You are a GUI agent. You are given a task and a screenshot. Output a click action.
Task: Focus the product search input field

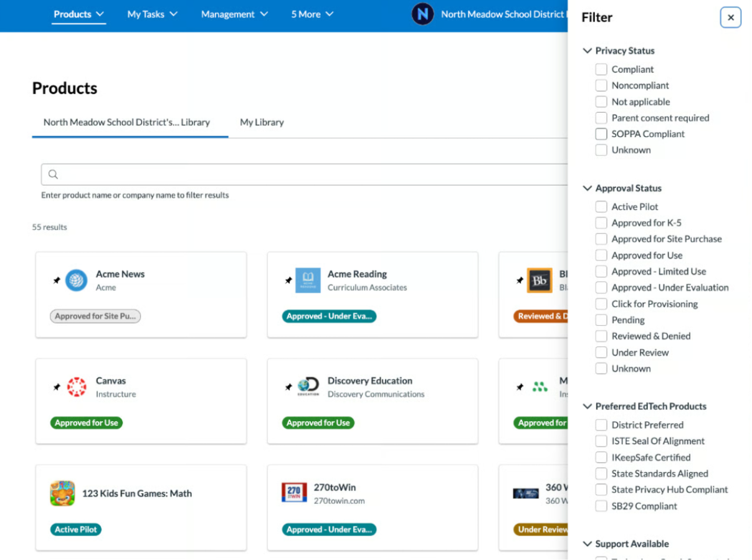[304, 174]
